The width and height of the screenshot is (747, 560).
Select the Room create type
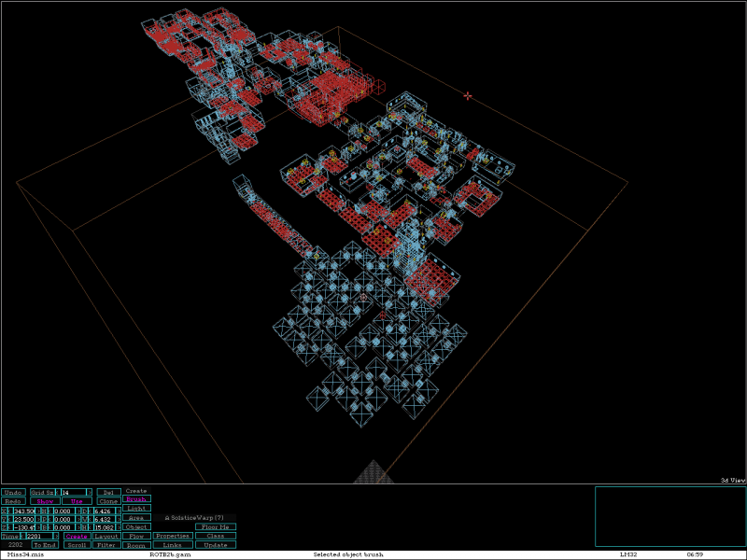136,545
